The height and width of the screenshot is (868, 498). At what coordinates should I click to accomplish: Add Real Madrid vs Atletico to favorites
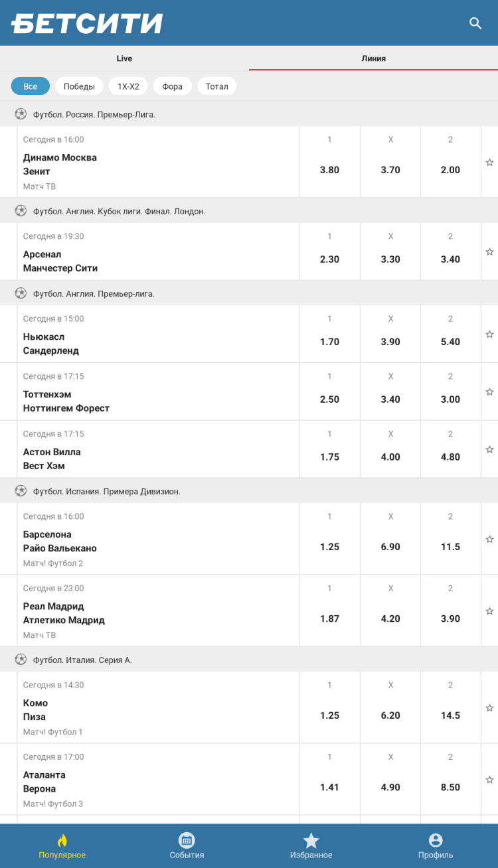point(489,611)
